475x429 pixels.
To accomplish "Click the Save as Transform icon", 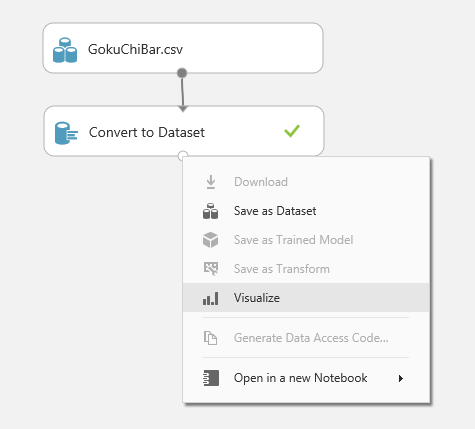I will point(211,269).
